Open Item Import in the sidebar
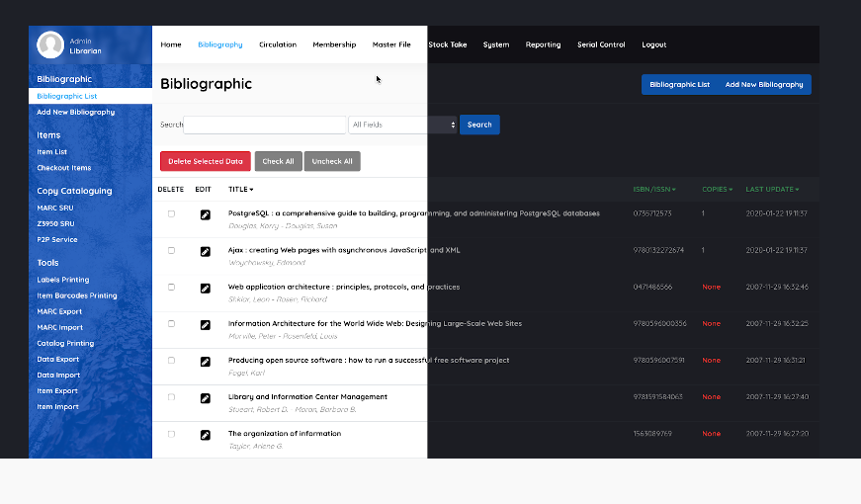 [x=57, y=407]
